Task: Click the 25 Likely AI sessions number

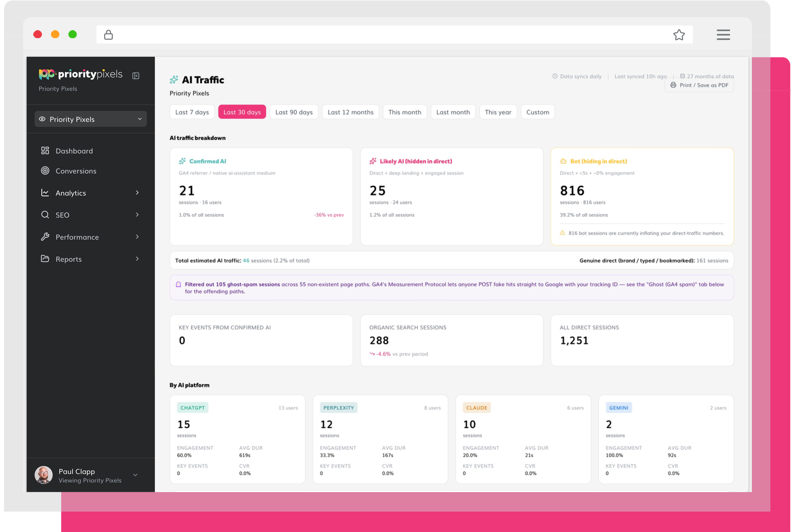Action: pyautogui.click(x=378, y=191)
